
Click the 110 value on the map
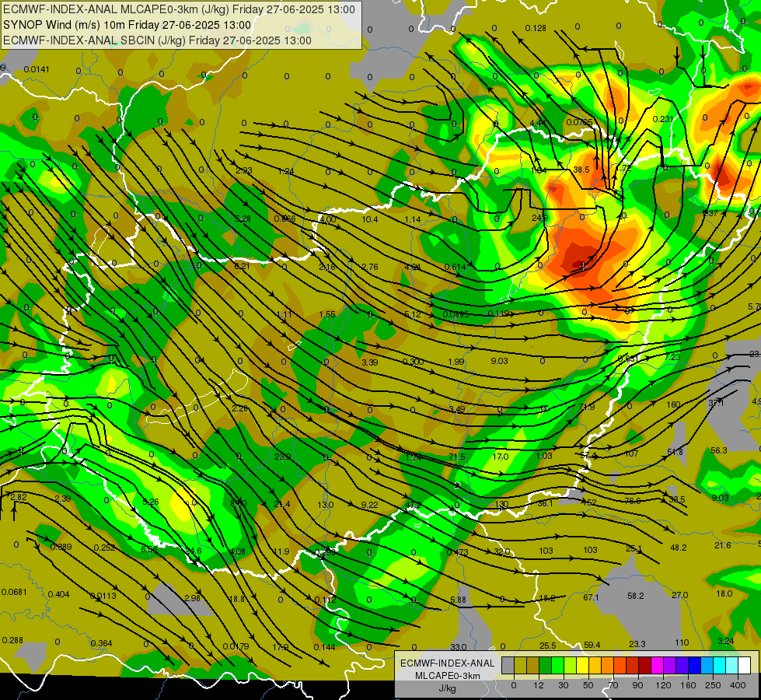pyautogui.click(x=682, y=642)
